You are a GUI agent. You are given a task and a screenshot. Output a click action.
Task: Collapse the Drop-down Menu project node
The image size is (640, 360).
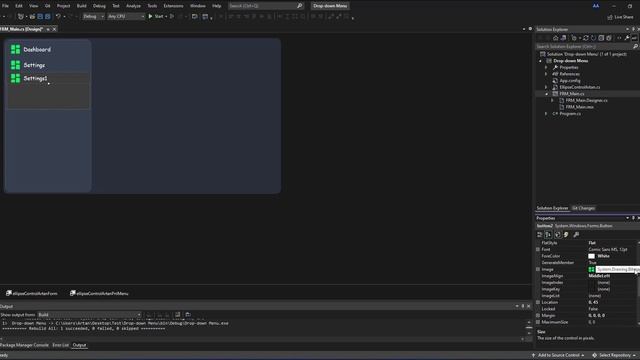[x=541, y=61]
